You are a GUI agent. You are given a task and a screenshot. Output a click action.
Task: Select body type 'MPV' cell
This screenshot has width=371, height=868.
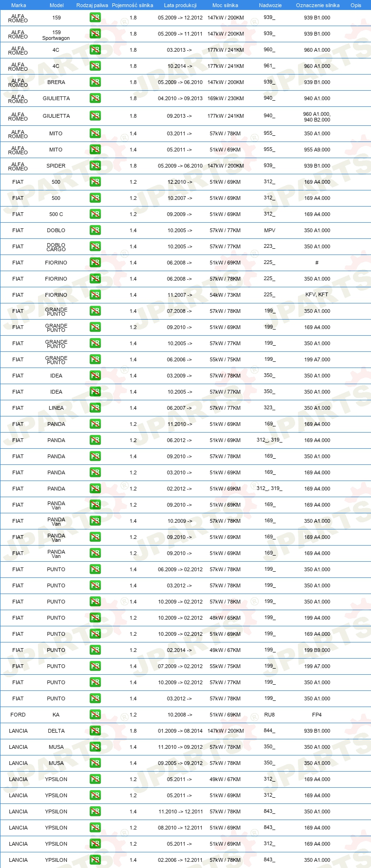pos(269,230)
